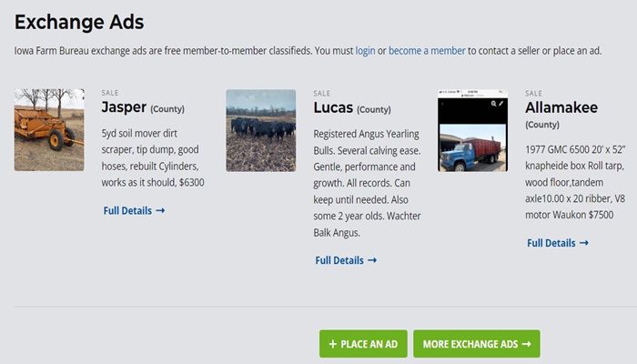
Task: Open the Allamakee GMC truck thumbnail
Action: click(472, 130)
